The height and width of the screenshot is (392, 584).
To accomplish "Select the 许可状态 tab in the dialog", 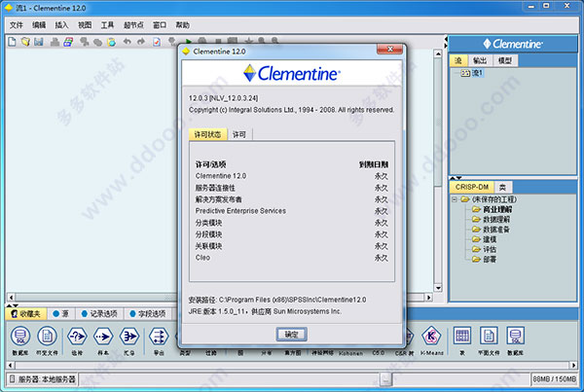I will 207,134.
